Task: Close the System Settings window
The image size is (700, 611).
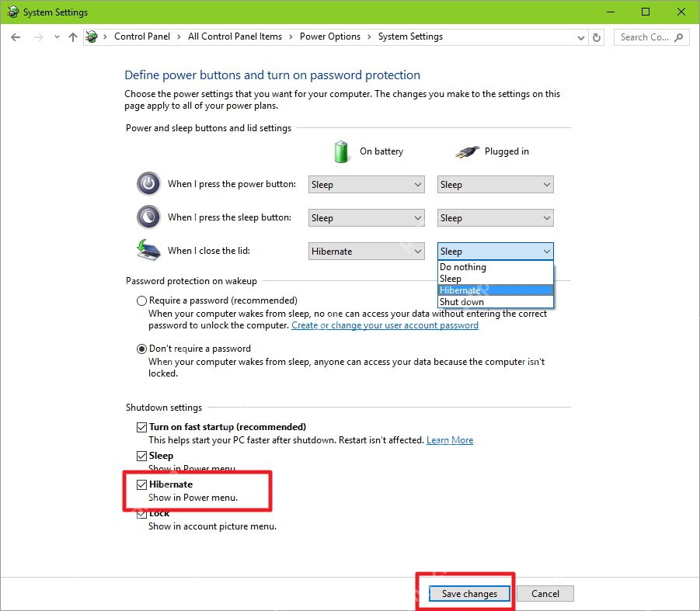Action: click(681, 12)
